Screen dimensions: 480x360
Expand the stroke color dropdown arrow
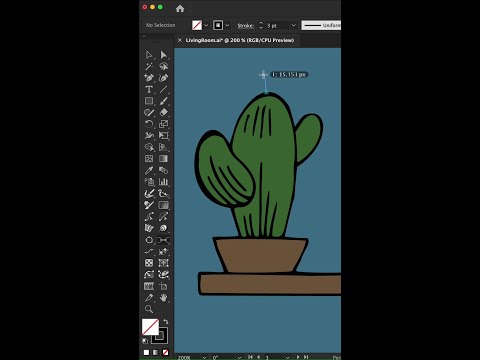[x=227, y=25]
